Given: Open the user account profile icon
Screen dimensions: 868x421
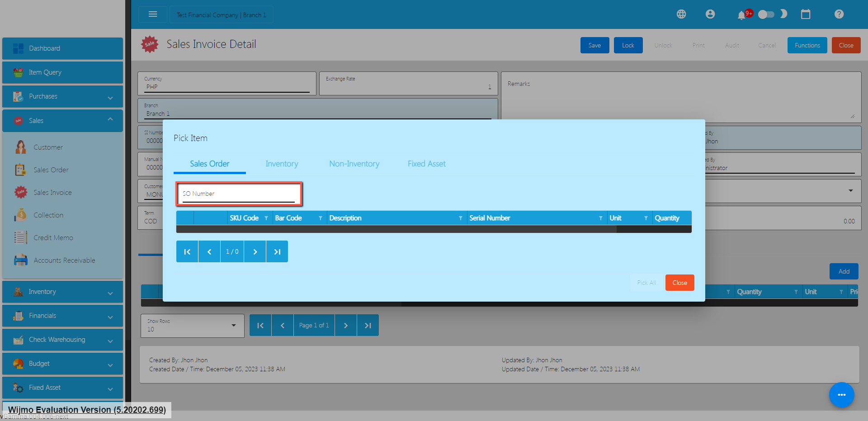Looking at the screenshot, I should point(710,14).
